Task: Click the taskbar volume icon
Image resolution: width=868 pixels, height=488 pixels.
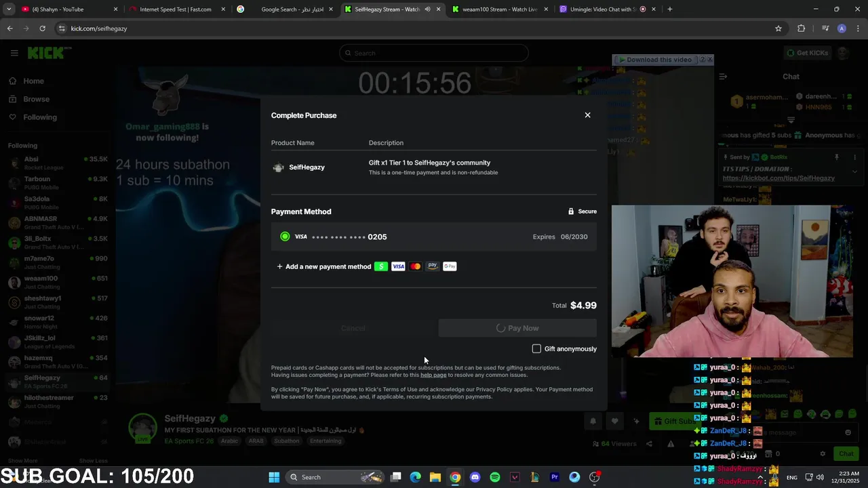Action: tap(820, 477)
